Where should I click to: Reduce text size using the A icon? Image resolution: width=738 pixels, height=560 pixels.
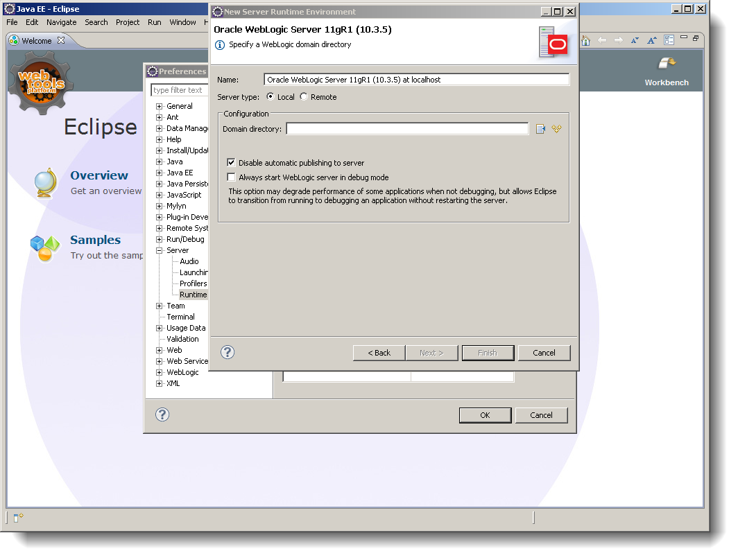tap(635, 40)
